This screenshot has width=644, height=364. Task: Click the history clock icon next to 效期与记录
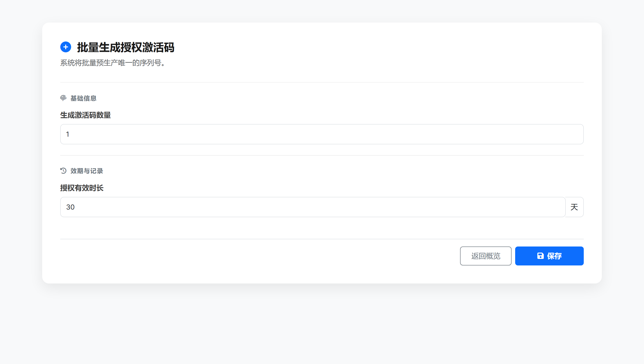(63, 171)
